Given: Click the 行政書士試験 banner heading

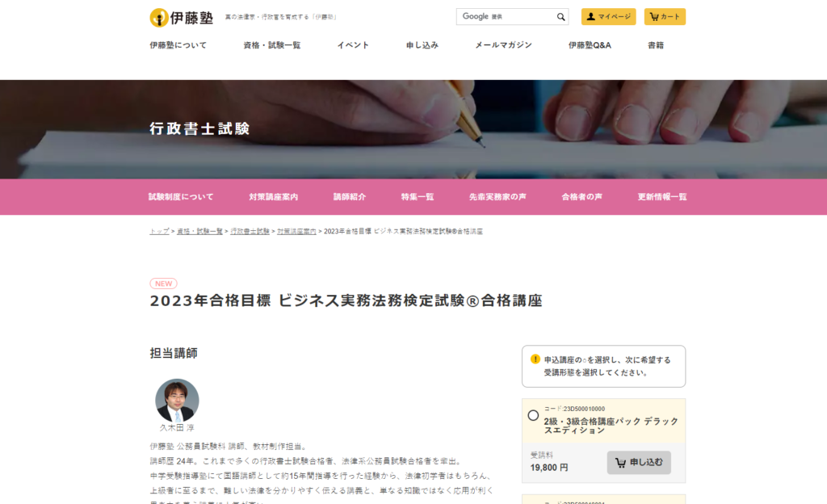Looking at the screenshot, I should (199, 128).
